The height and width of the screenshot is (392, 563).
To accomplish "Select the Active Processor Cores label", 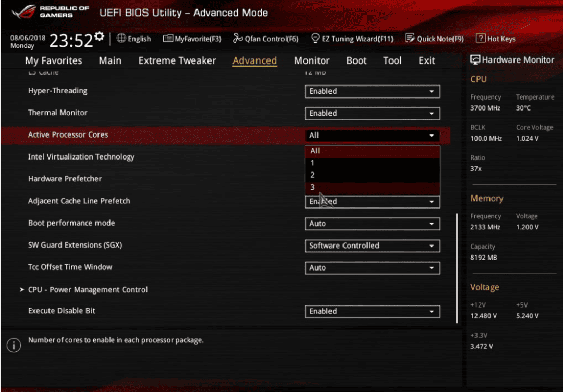I will click(68, 135).
